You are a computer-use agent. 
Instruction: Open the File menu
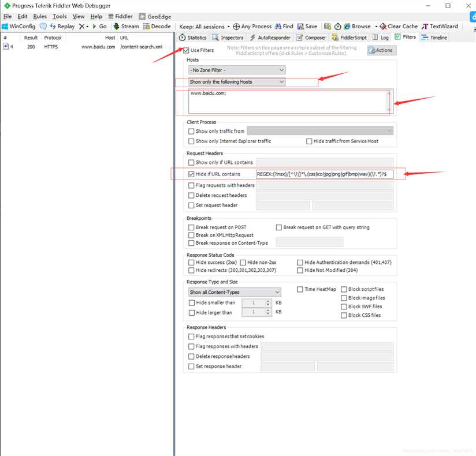(x=8, y=16)
